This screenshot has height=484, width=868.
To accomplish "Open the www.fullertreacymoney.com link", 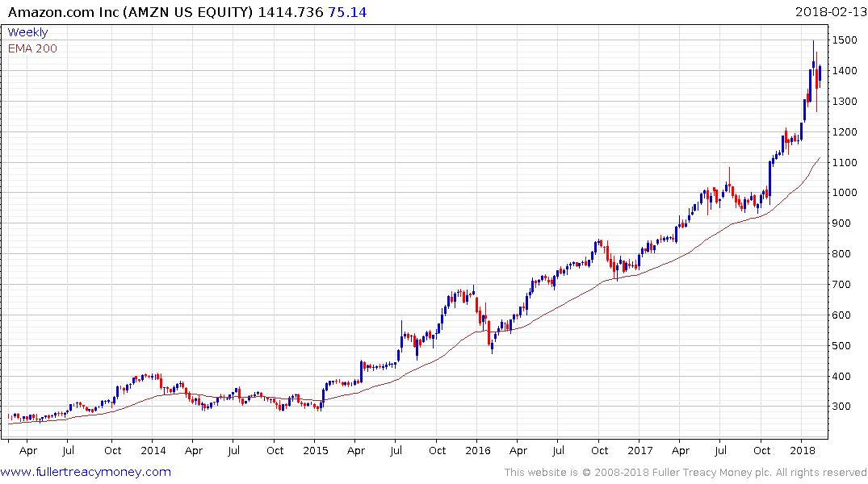I will tap(86, 472).
